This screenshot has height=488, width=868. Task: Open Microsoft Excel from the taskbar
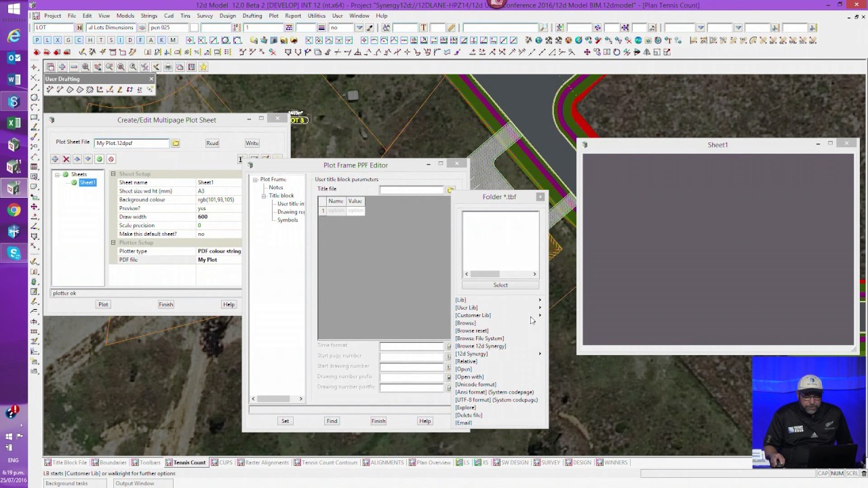click(x=14, y=123)
